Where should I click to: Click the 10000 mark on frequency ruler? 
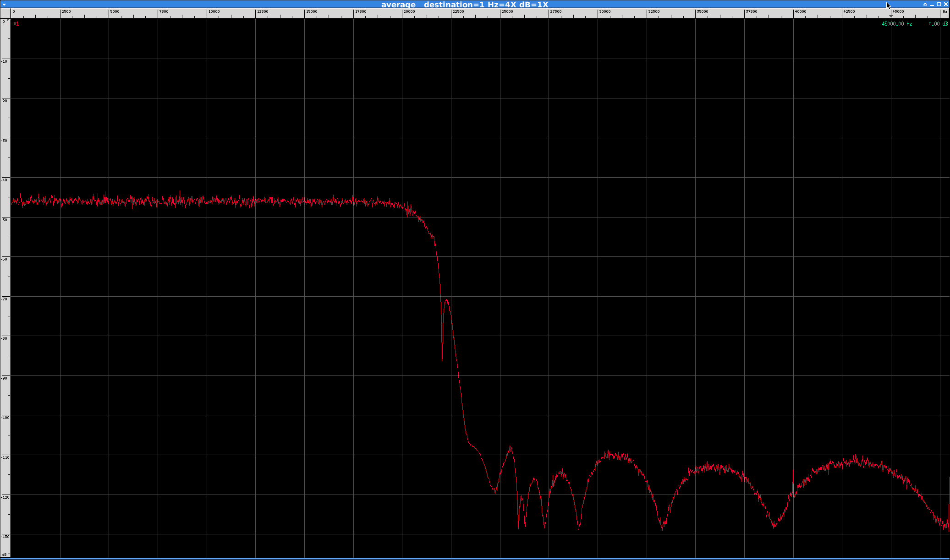214,11
